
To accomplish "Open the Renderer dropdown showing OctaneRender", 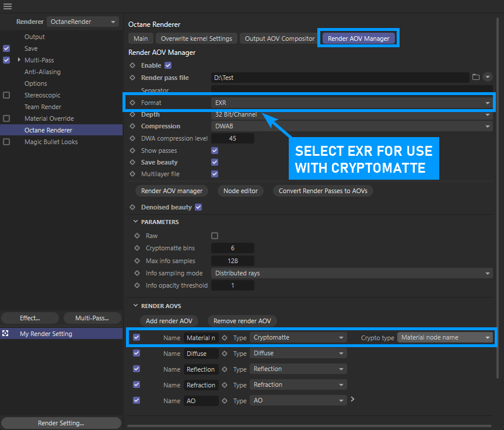I will [83, 22].
